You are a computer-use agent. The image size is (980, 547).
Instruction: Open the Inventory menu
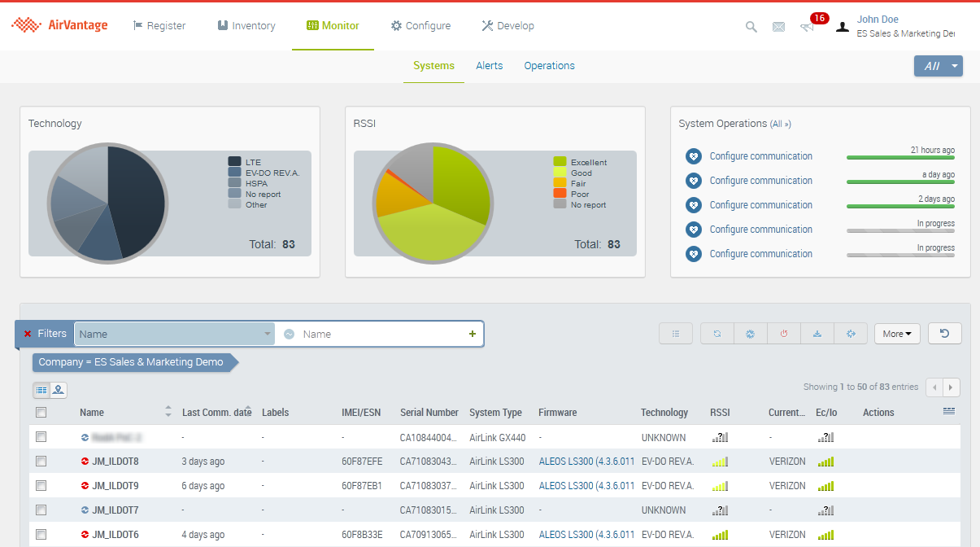(x=246, y=26)
